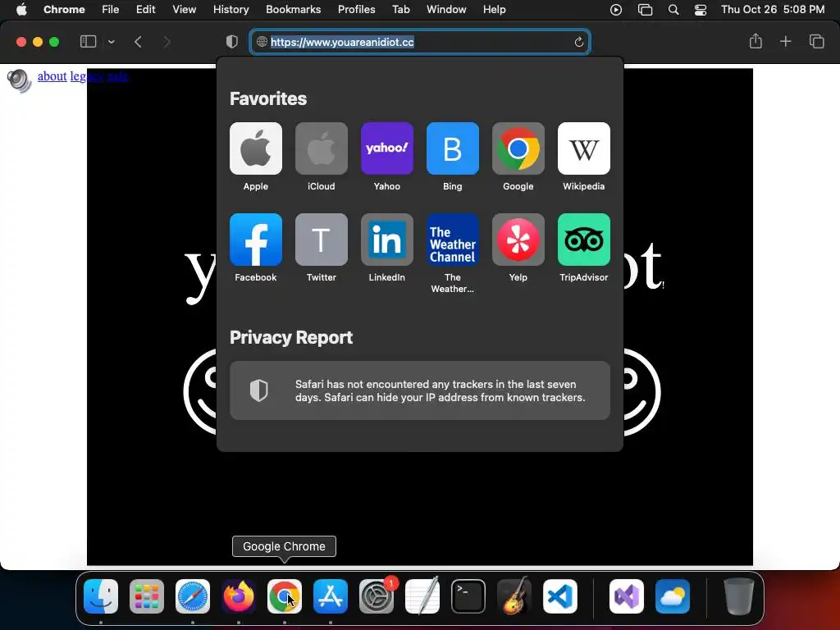Follow the about link on the webpage
Screen dimensions: 840x630
click(52, 76)
